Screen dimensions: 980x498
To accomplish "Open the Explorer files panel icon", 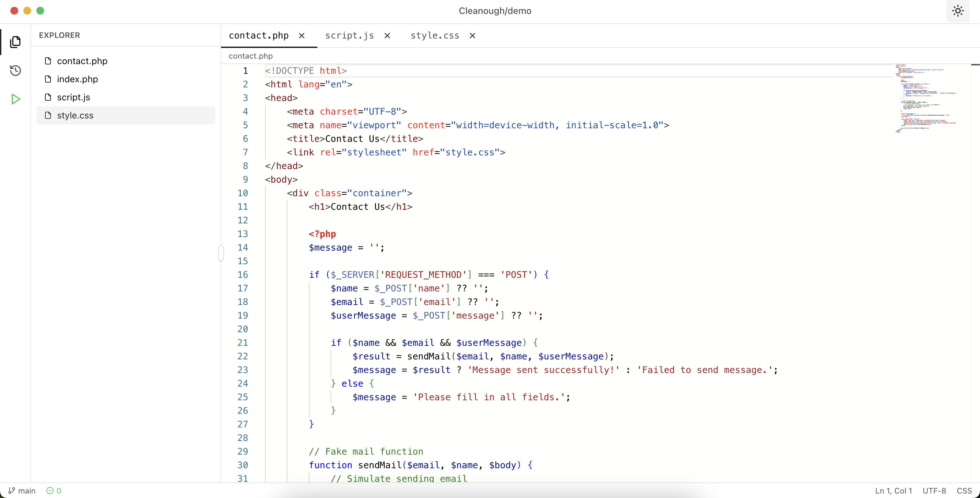I will click(x=15, y=41).
